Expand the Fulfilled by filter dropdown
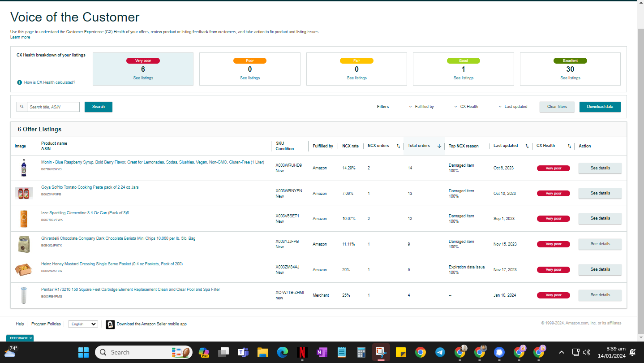Viewport: 644px width, 363px height. click(421, 107)
